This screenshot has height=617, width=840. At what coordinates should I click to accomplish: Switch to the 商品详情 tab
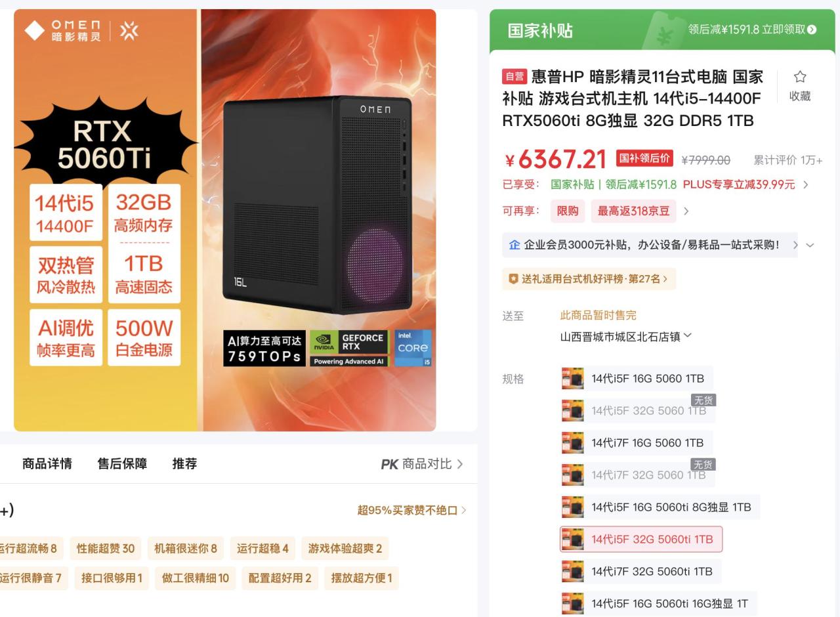tap(47, 463)
